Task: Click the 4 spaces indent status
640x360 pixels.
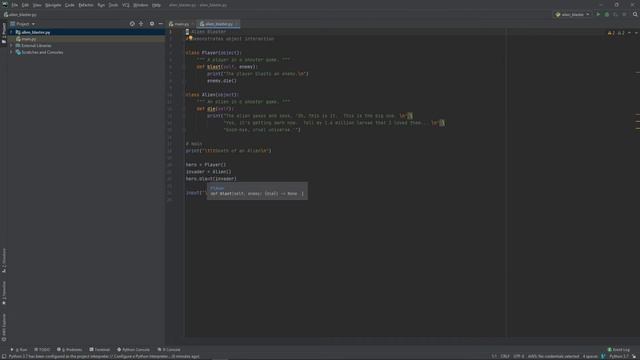Action: pos(590,356)
